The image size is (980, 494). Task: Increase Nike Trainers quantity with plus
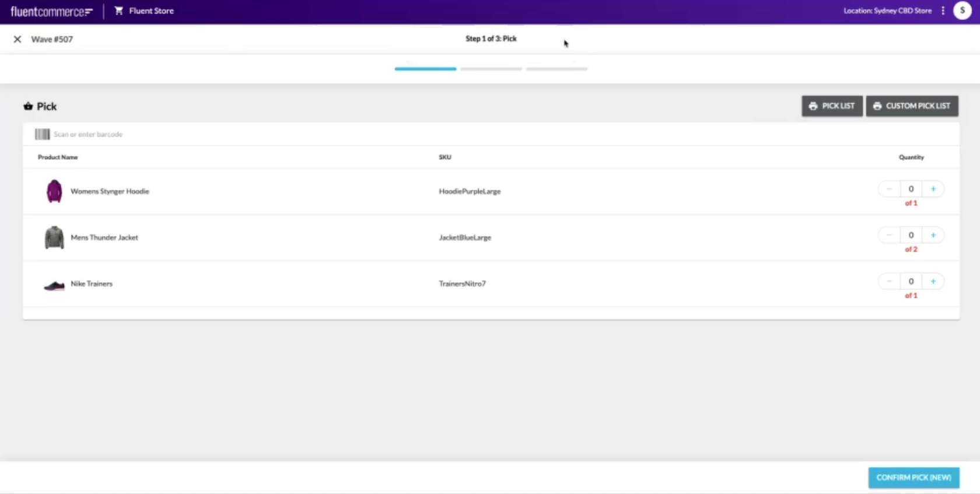pyautogui.click(x=933, y=281)
